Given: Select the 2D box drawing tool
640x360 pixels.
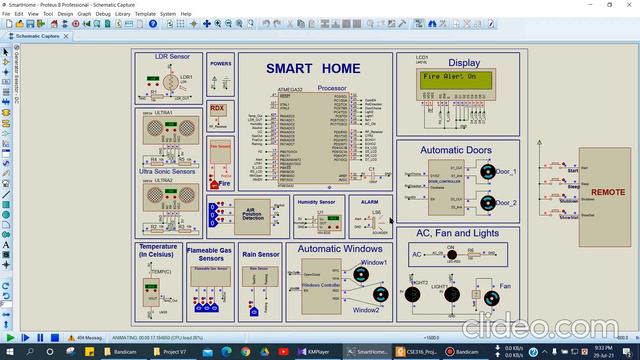Looking at the screenshot, I should pyautogui.click(x=6, y=205).
